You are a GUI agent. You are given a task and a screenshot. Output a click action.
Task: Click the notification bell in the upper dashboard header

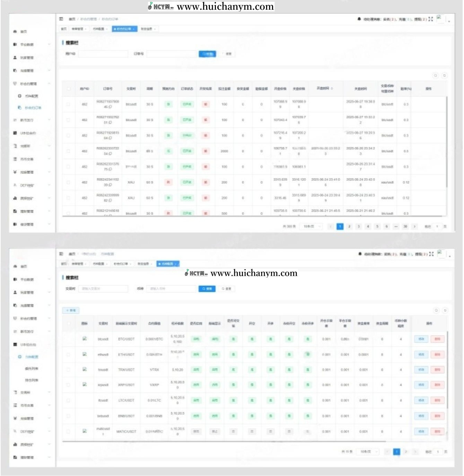tap(359, 19)
